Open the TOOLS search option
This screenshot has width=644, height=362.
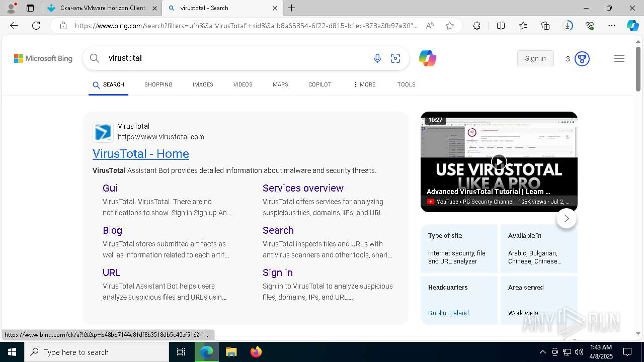point(407,84)
